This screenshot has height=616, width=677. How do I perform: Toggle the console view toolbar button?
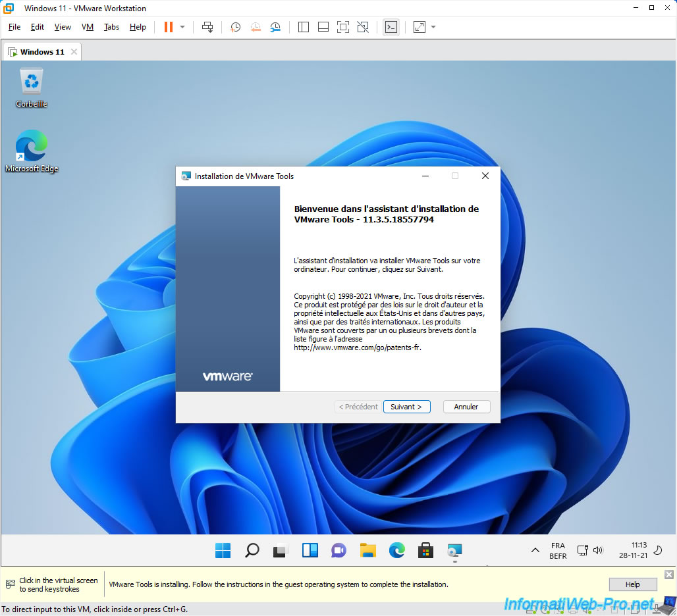391,27
